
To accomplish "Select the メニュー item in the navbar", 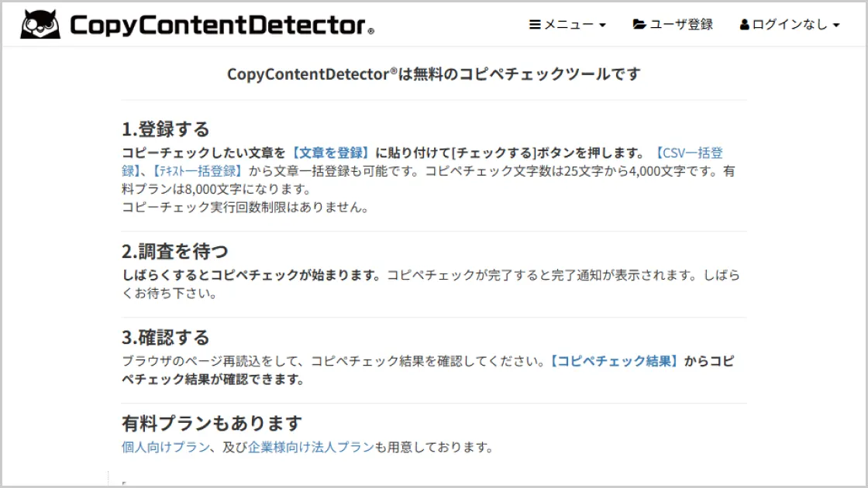I will 566,24.
